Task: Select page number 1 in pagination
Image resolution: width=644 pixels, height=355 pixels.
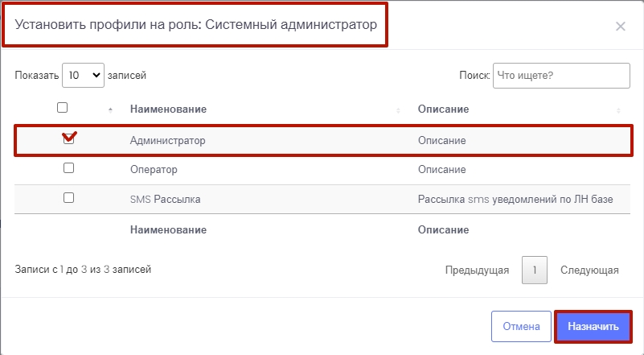Action: [534, 270]
